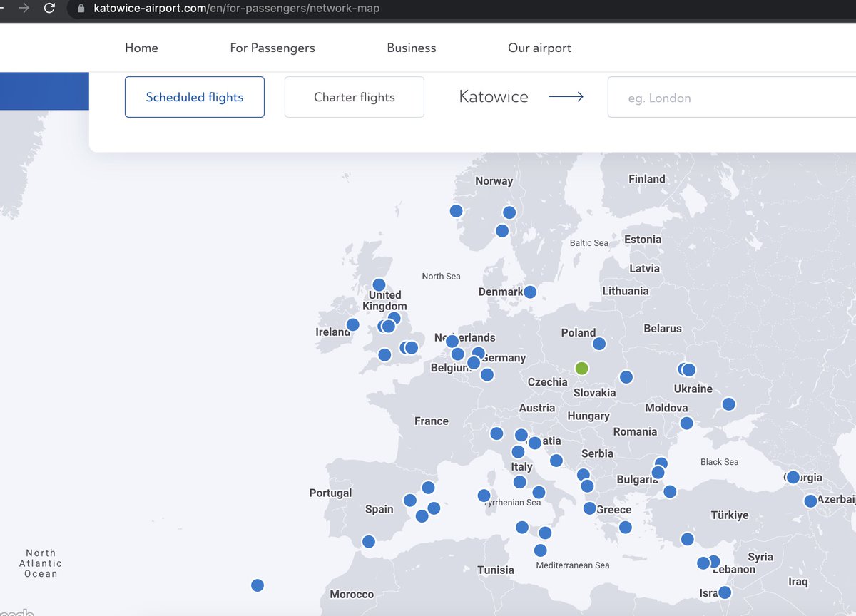Select the marker between Slovakia and Ukraine labels
Viewport: 856px width, 616px height.
click(626, 376)
